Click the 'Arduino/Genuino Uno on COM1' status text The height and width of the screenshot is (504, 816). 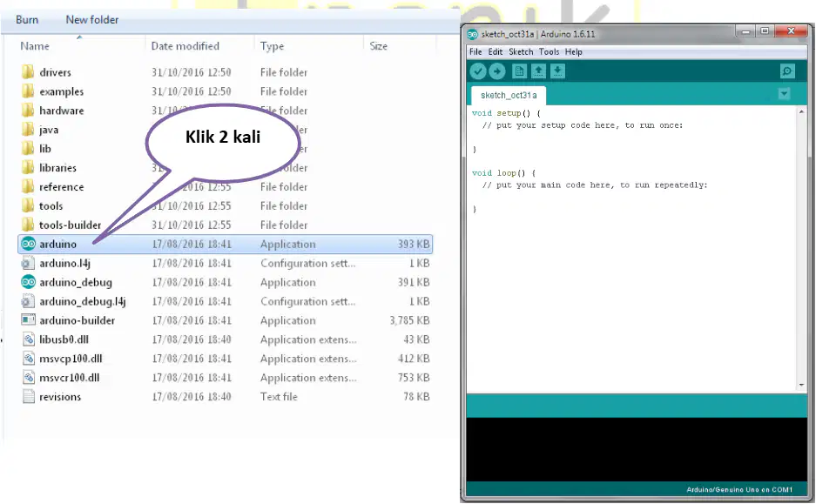coord(739,489)
